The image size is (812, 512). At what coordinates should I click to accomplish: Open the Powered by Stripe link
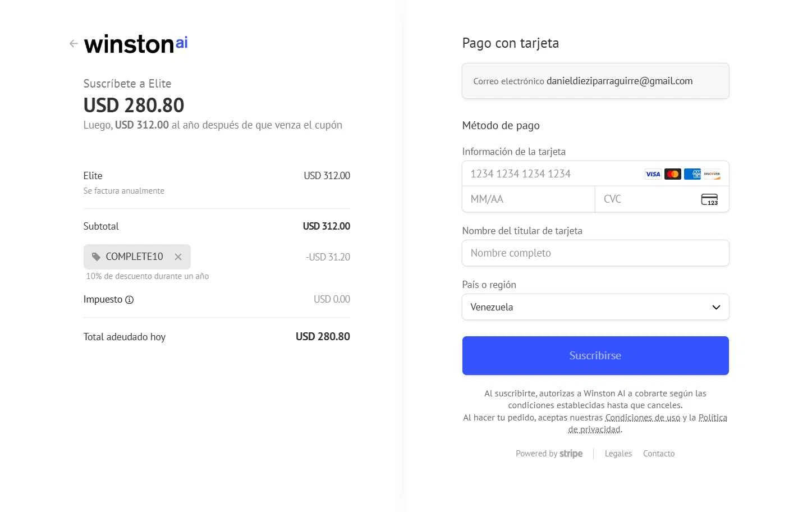(x=549, y=454)
